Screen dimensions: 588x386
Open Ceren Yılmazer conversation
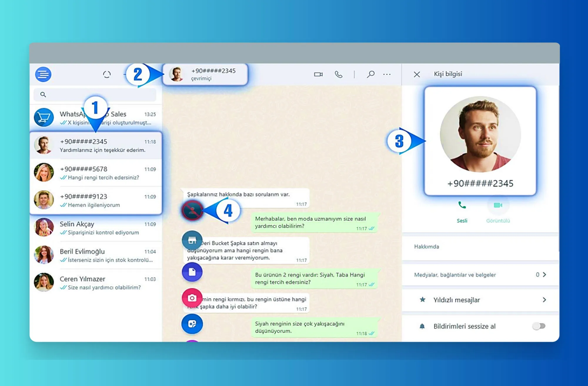click(x=96, y=282)
